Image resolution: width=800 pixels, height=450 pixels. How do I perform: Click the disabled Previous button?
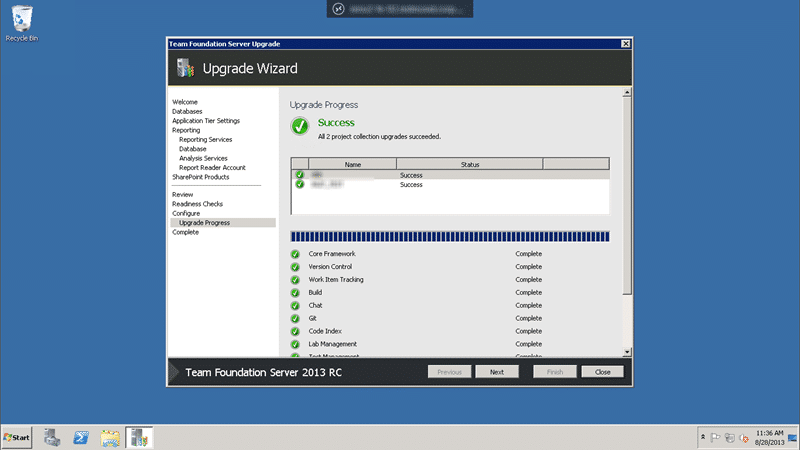point(449,372)
